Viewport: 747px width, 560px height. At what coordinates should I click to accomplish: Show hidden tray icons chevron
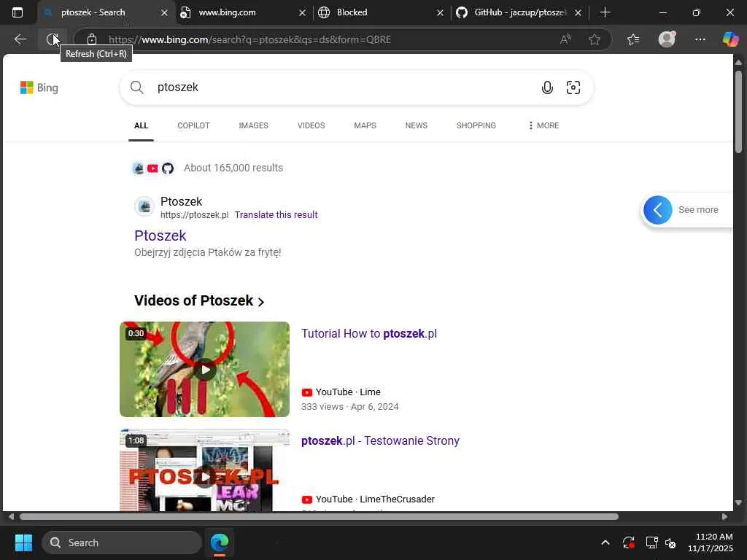click(x=605, y=542)
